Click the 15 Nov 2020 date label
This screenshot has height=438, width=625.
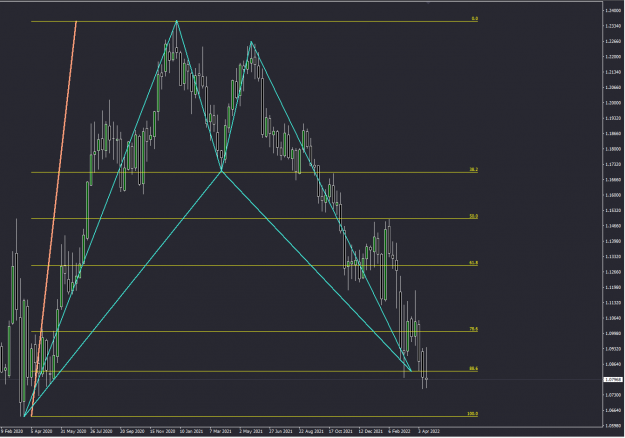pyautogui.click(x=162, y=431)
